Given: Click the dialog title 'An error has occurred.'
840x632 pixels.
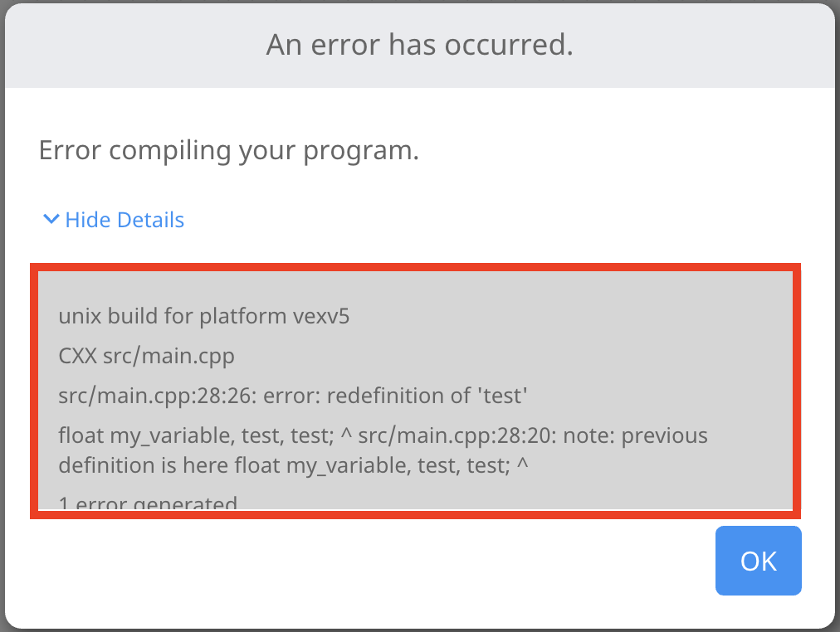Looking at the screenshot, I should (419, 45).
